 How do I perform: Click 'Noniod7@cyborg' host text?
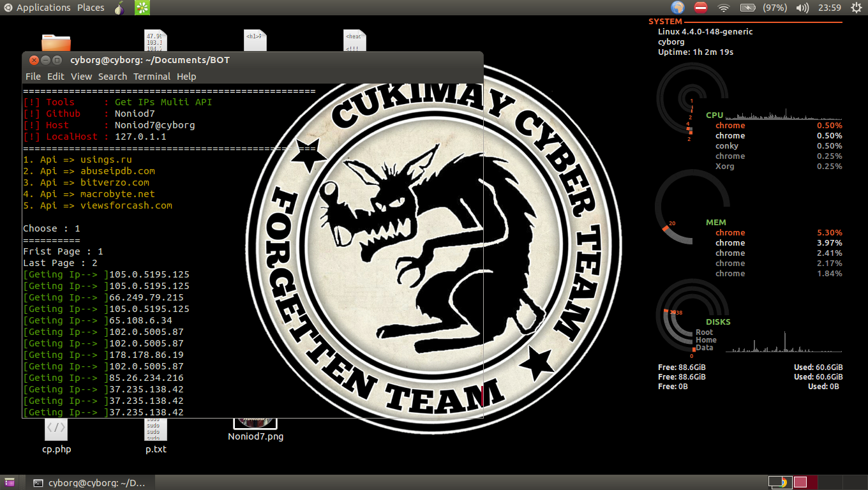[155, 125]
